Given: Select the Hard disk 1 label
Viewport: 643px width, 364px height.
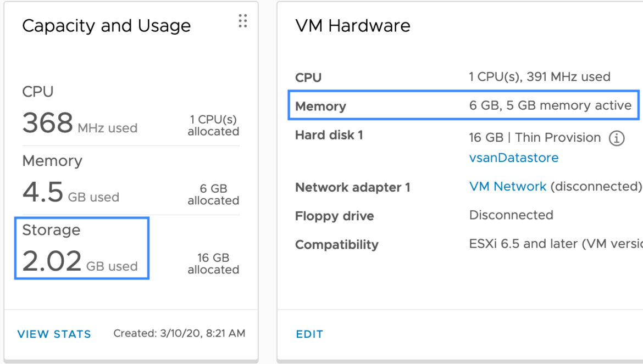Looking at the screenshot, I should click(329, 135).
